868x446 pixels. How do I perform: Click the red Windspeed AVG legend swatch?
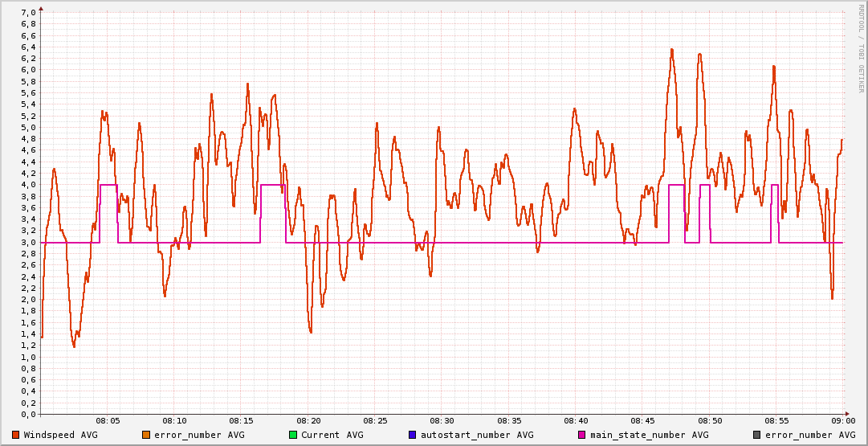tap(16, 435)
